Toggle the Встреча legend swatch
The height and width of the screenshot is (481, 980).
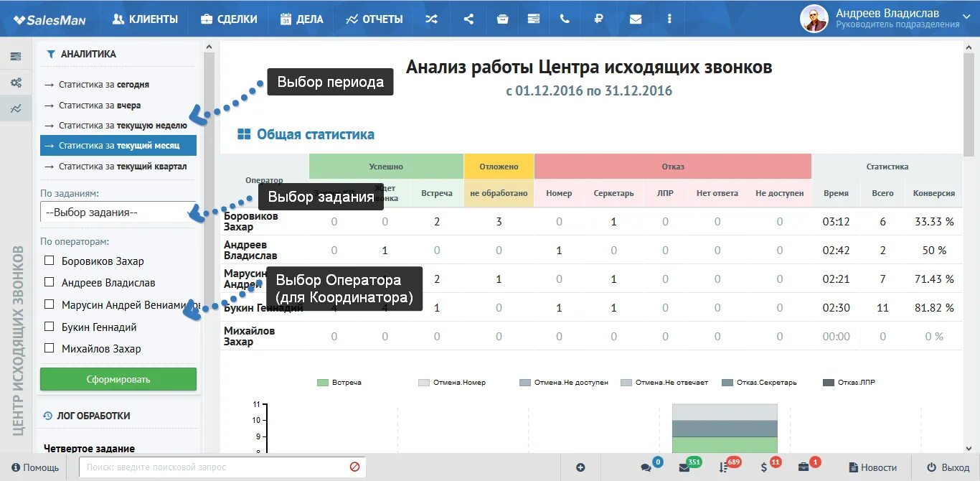point(322,383)
